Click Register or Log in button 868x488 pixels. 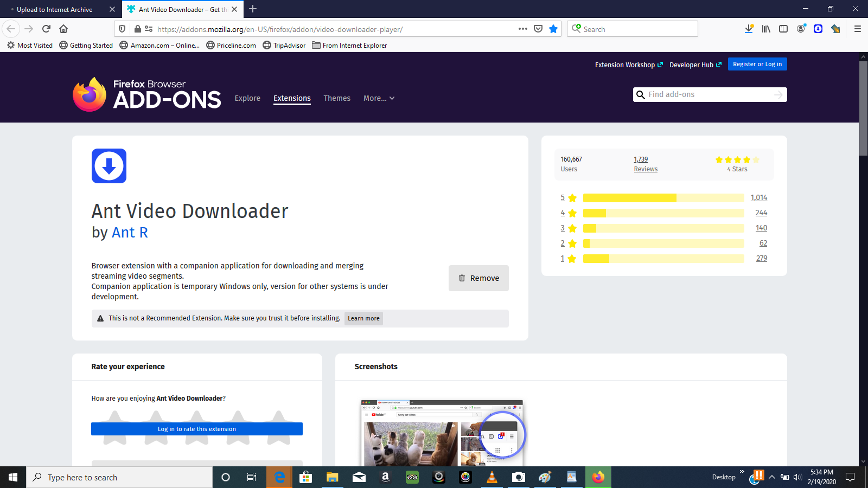(x=757, y=64)
